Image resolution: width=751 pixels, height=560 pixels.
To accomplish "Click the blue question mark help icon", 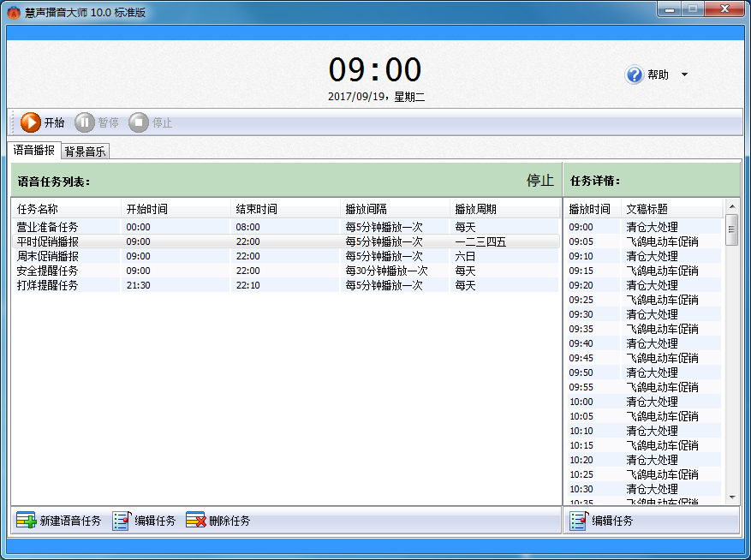I will tap(633, 74).
